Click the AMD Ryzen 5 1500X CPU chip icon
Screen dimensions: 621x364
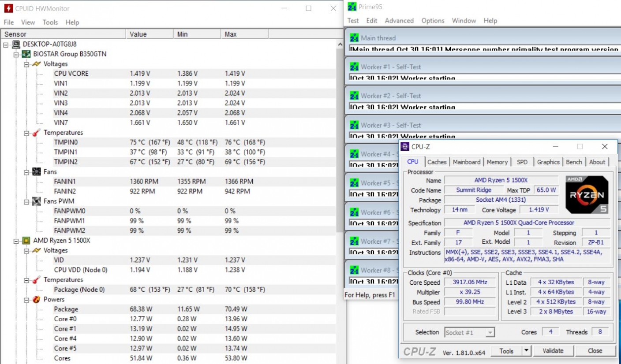(x=26, y=241)
